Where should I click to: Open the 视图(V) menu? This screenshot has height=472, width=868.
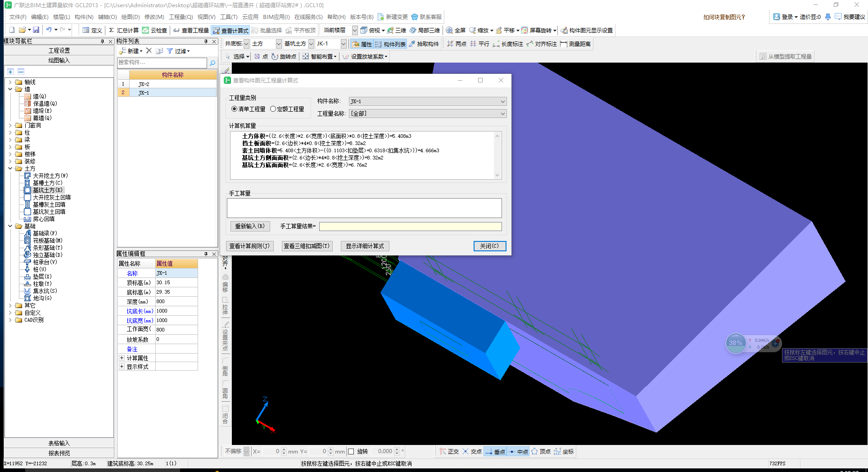point(206,17)
